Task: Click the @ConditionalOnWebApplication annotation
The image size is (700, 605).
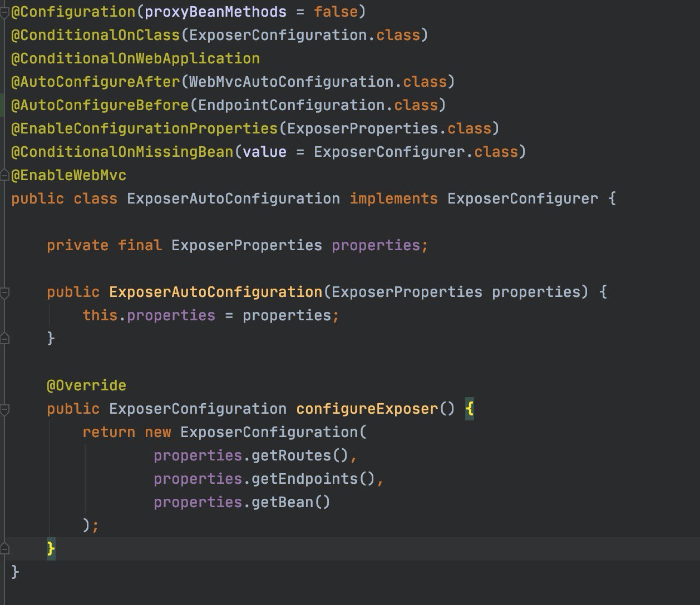Action: (x=135, y=58)
